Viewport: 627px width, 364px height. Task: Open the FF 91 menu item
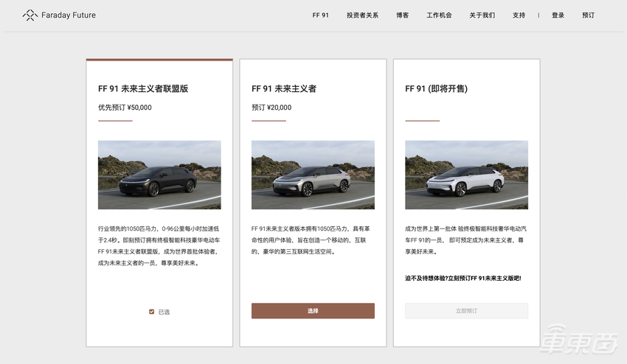pos(321,15)
